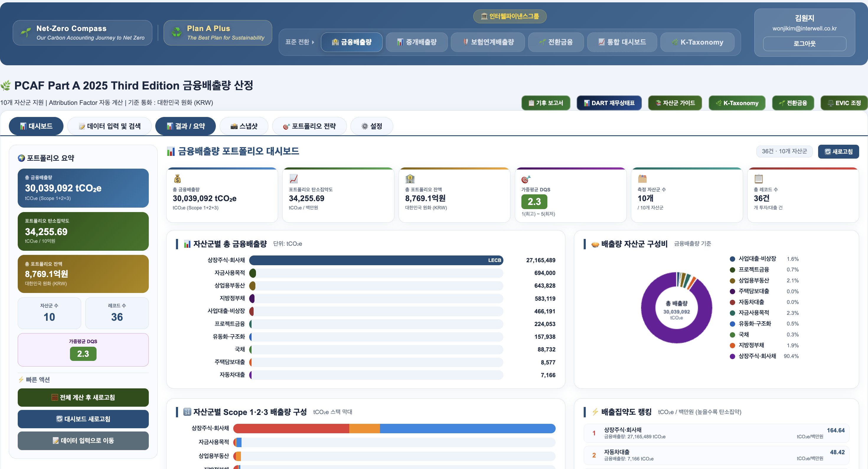Click the orange 지방정부채 legend dot
Screen dimensions: 868x469
(732, 345)
